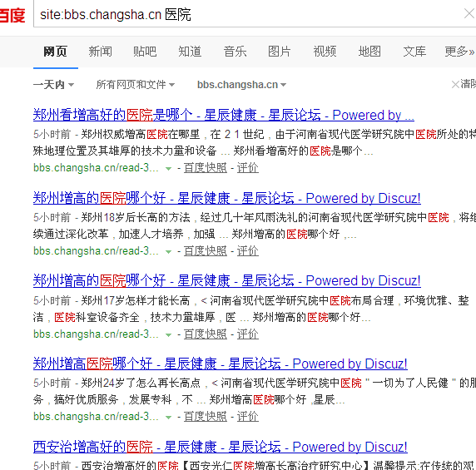Click green URL under the 郑州24岁 result
Viewport: 476px width, 470px height.
pos(96,417)
